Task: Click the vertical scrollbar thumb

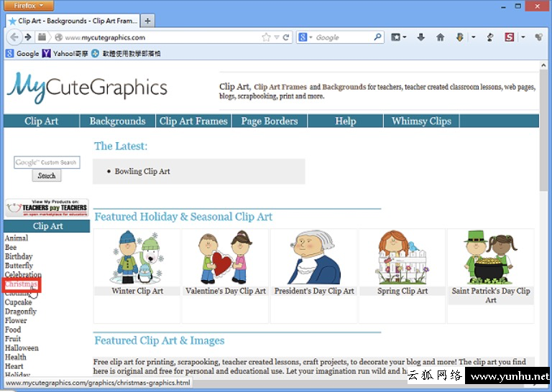Action: [x=543, y=131]
